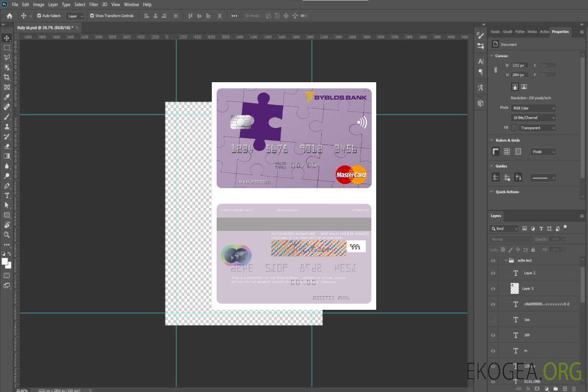Screen dimensions: 588x392
Task: Collapse the 'edite text' layer group
Action: click(506, 260)
